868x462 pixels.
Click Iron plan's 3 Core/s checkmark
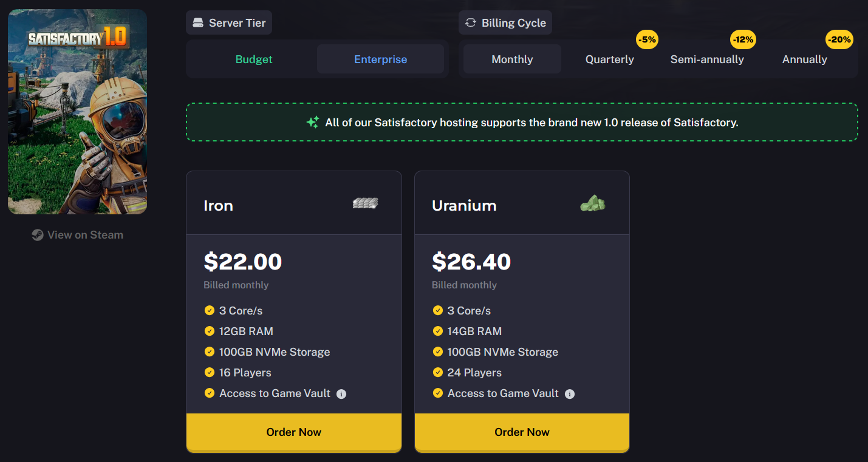[210, 310]
